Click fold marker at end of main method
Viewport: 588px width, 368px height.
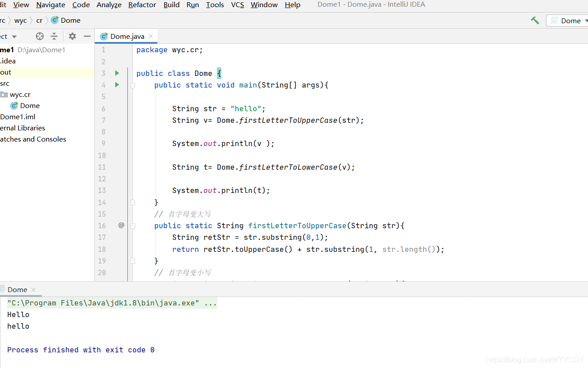pyautogui.click(x=132, y=202)
